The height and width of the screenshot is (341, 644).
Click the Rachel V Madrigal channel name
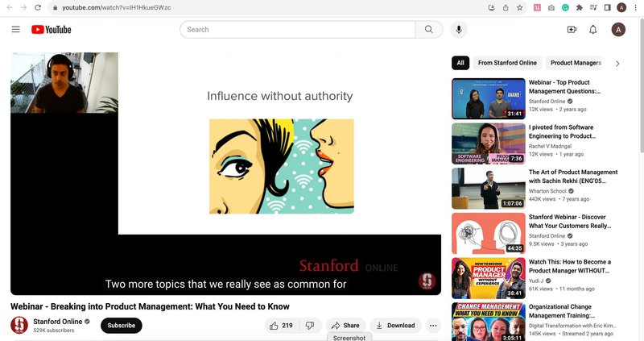[550, 146]
